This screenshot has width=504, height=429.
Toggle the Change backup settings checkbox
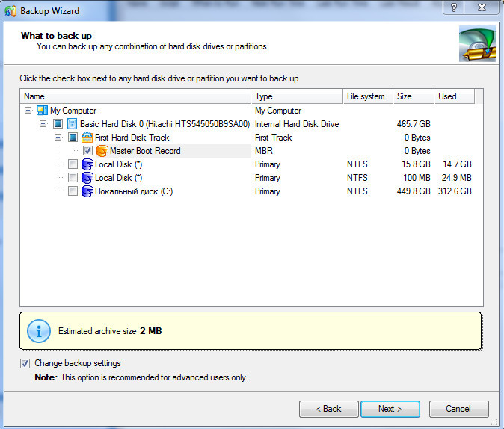click(25, 364)
